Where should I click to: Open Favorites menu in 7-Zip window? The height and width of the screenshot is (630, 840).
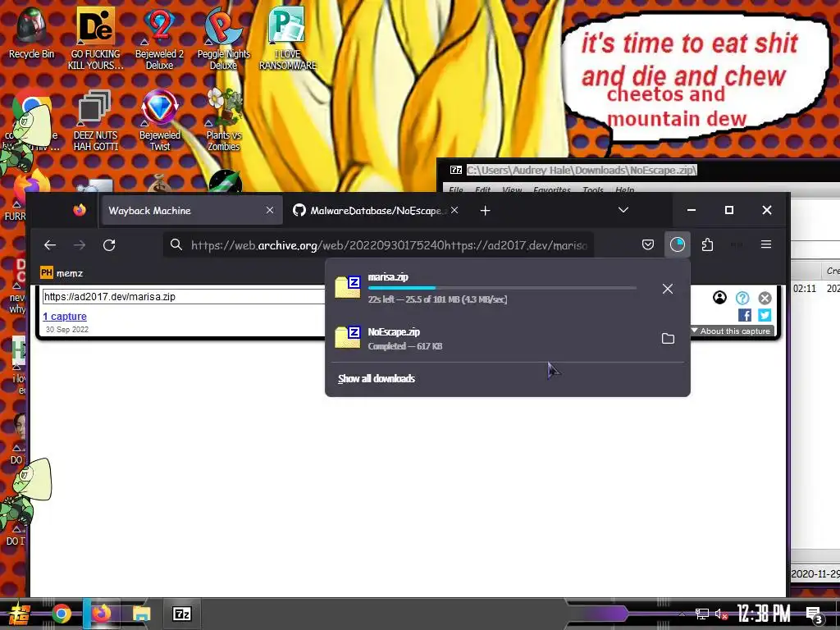coord(552,189)
